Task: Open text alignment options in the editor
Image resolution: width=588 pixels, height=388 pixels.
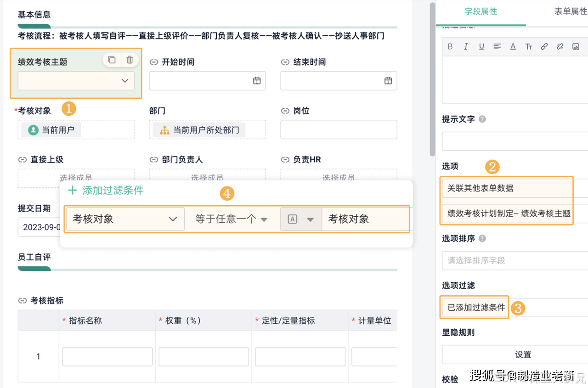Action: pyautogui.click(x=497, y=46)
